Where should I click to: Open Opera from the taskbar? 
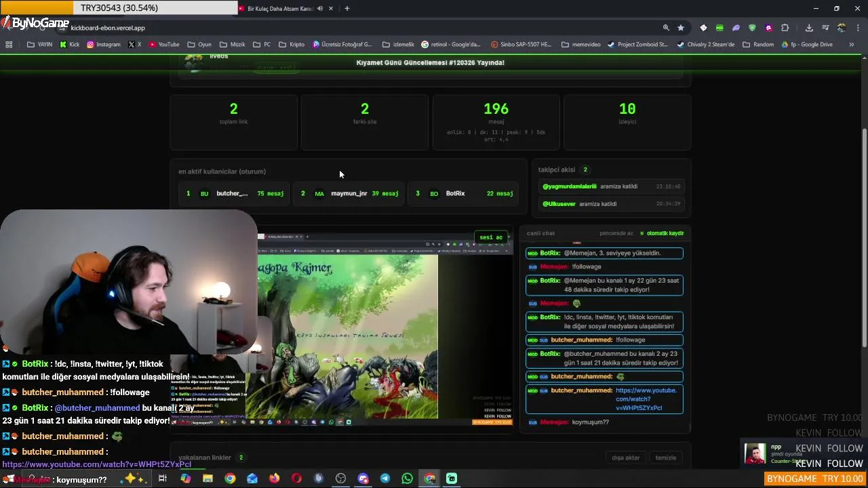point(296,479)
